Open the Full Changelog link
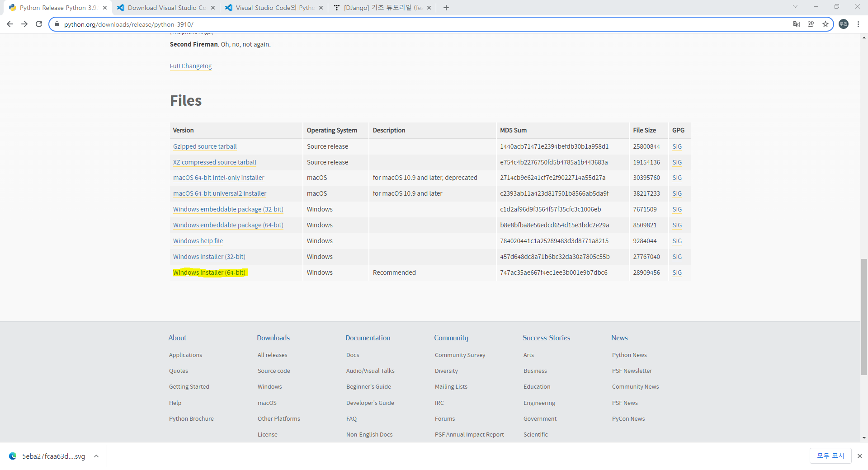This screenshot has height=470, width=868. 190,66
